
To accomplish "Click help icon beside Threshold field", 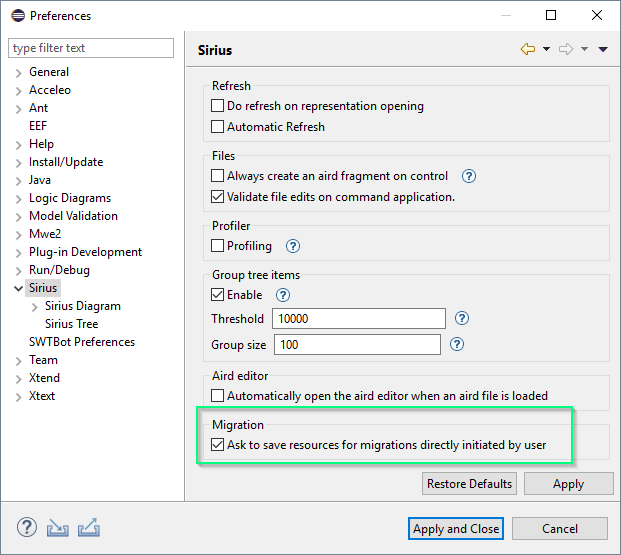I will click(x=461, y=319).
